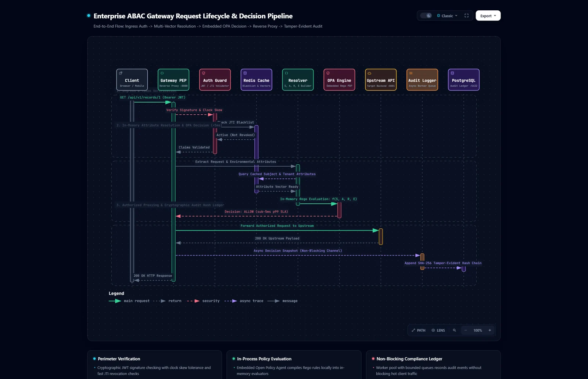Select the OPA Engine participant node
Viewport: 588px width, 379px height.
pyautogui.click(x=340, y=79)
